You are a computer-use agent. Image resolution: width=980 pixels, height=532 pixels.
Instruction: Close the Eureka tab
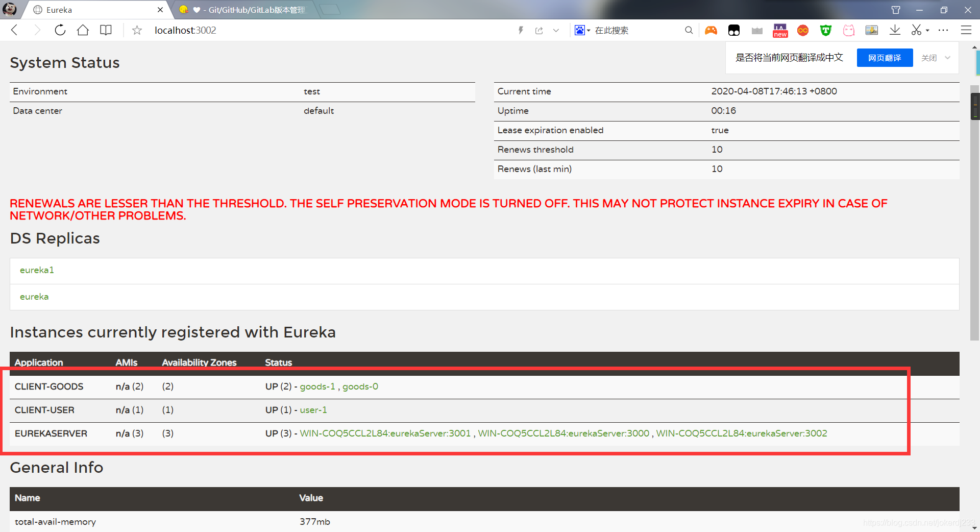click(160, 10)
